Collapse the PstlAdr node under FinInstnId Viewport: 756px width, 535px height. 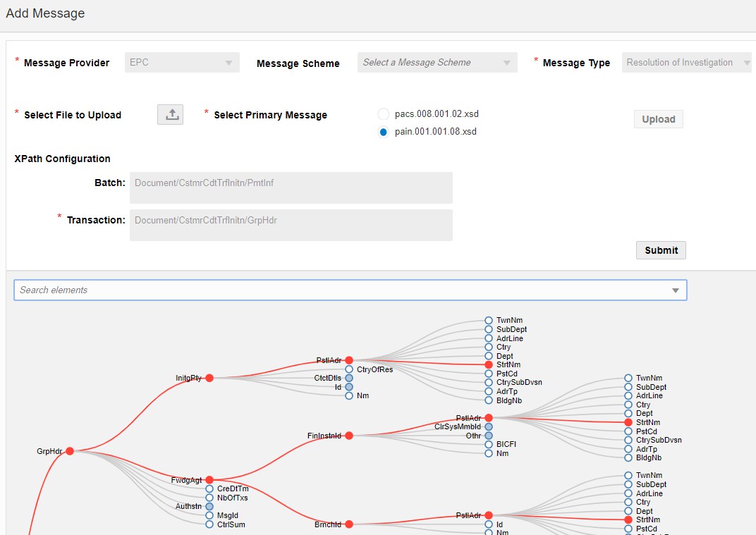pos(489,418)
